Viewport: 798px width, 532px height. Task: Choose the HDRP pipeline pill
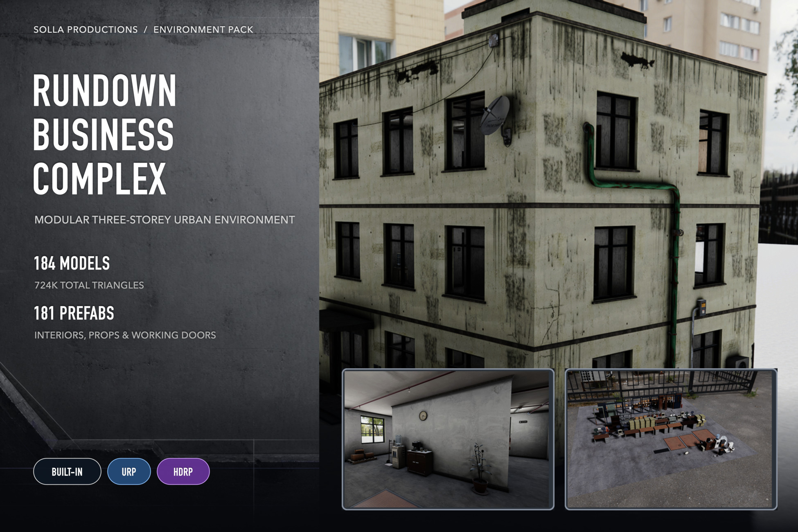[183, 471]
